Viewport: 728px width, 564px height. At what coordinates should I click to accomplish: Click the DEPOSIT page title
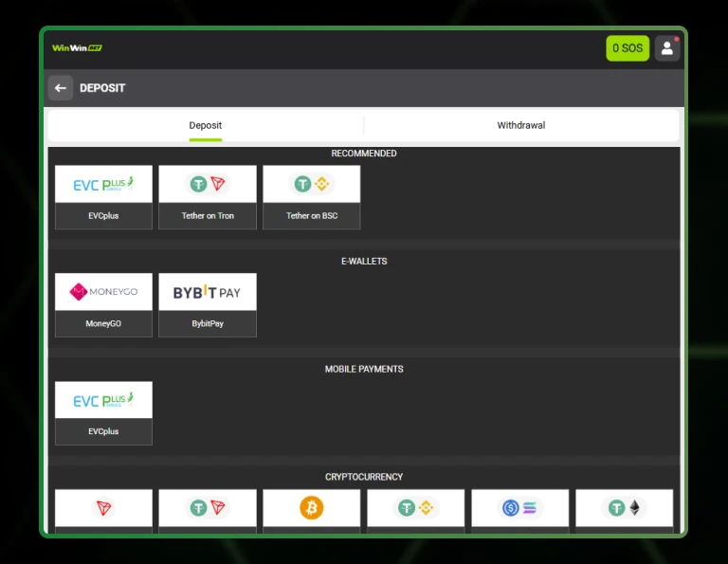tap(102, 88)
